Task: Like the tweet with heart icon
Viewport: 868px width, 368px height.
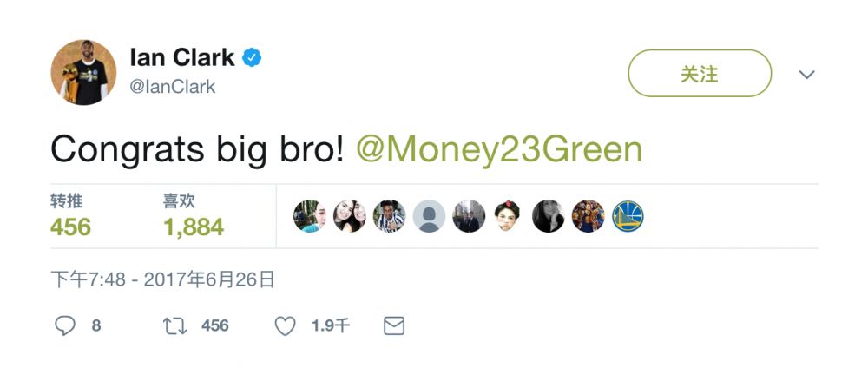Action: tap(285, 326)
